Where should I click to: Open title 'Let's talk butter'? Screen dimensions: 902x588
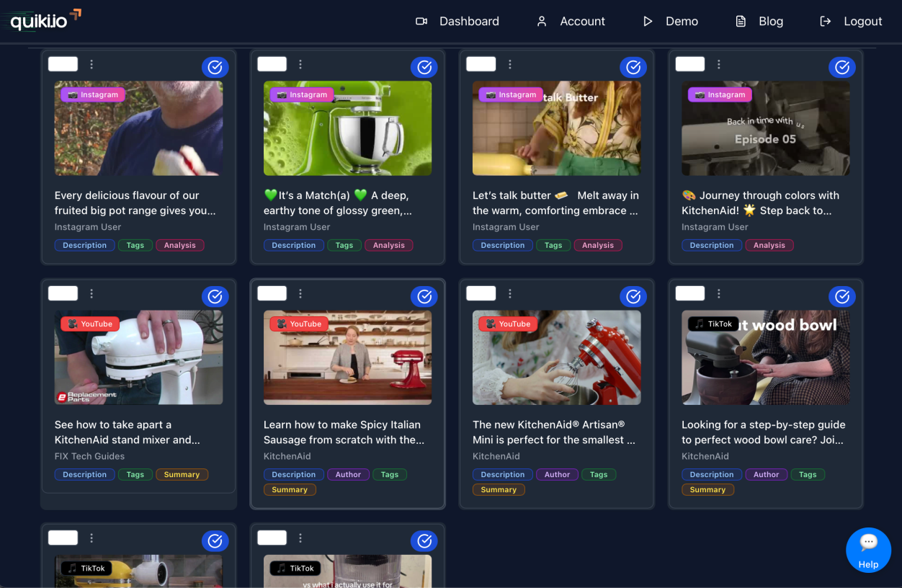click(555, 203)
